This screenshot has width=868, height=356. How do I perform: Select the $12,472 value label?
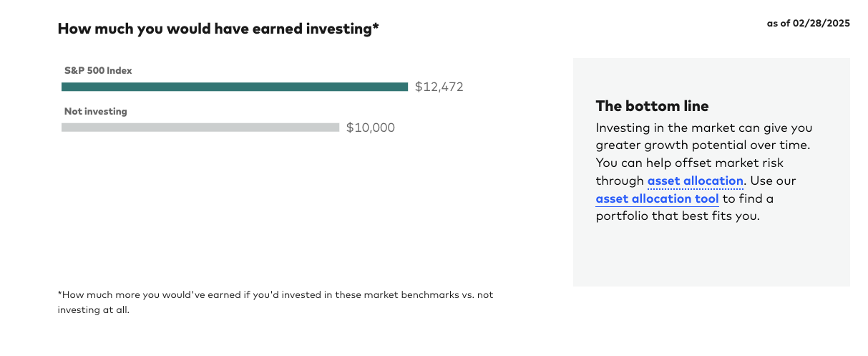[x=439, y=87]
